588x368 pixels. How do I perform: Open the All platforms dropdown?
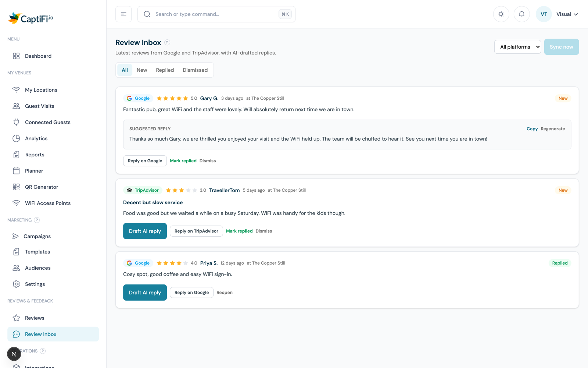click(x=517, y=47)
